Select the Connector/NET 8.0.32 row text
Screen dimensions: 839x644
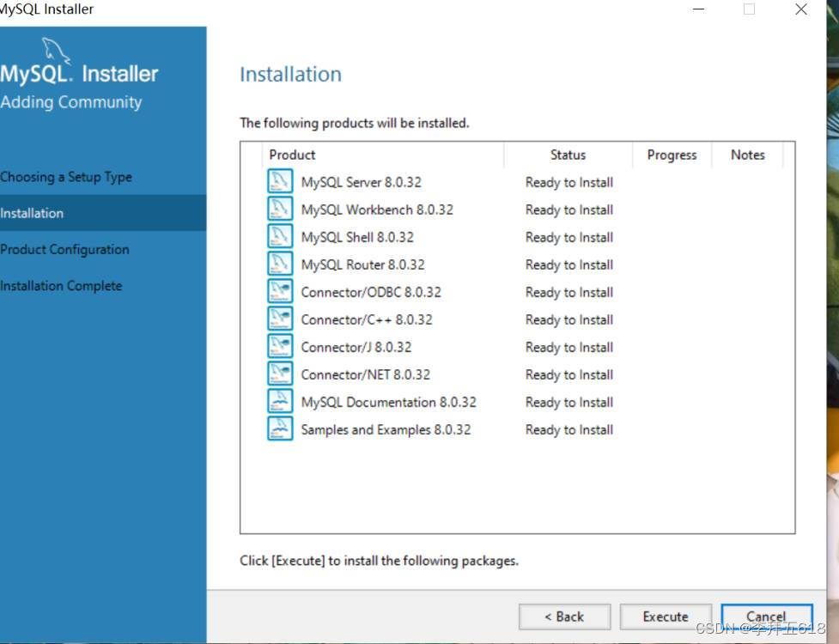pos(366,374)
